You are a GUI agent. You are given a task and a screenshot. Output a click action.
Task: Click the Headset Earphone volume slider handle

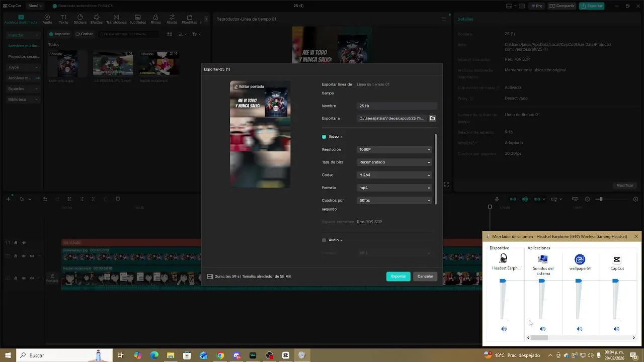click(503, 281)
